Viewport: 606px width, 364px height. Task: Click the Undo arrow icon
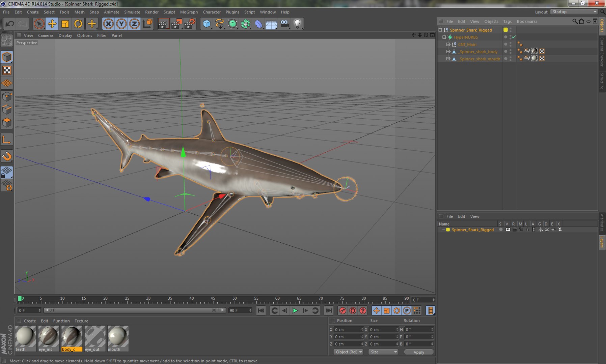tap(10, 24)
